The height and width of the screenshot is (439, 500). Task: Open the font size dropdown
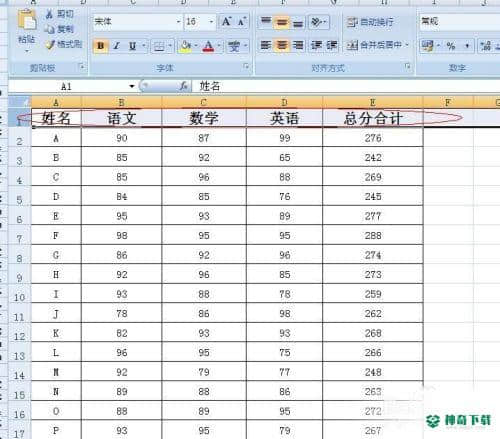pyautogui.click(x=211, y=22)
